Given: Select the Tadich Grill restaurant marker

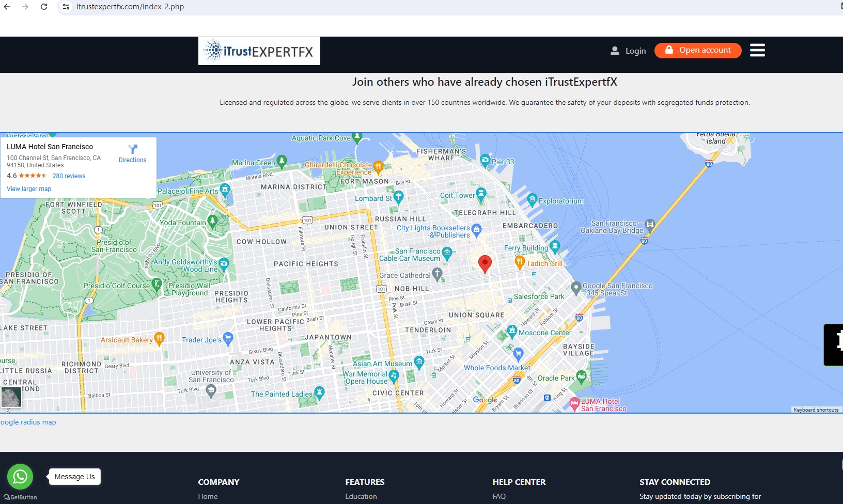Looking at the screenshot, I should tap(520, 262).
